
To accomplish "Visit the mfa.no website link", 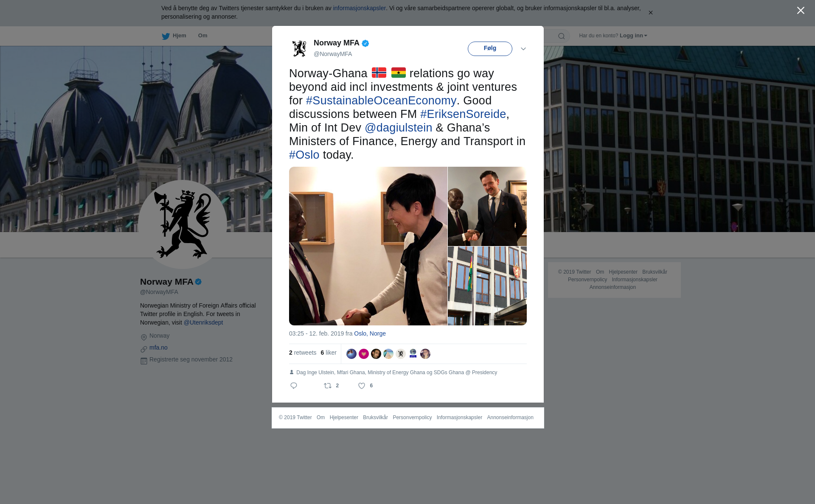I will pos(158,347).
